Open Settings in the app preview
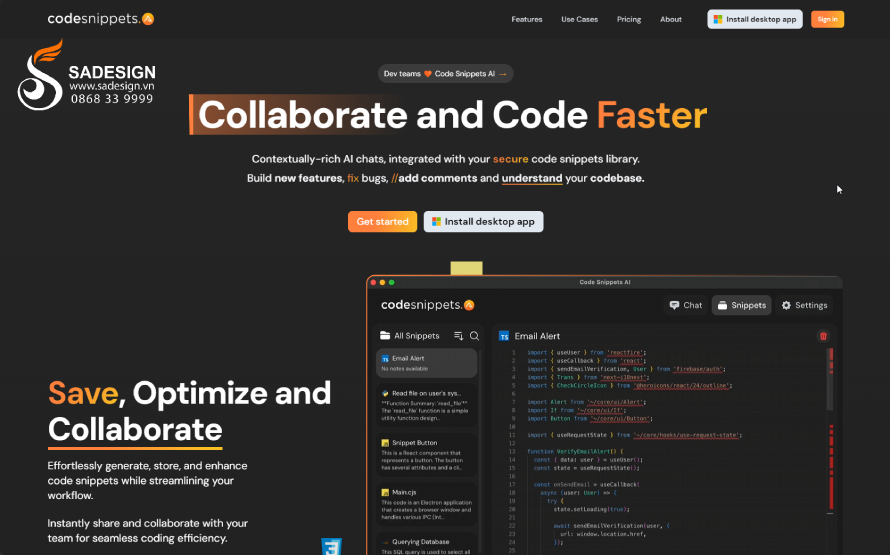 click(804, 305)
